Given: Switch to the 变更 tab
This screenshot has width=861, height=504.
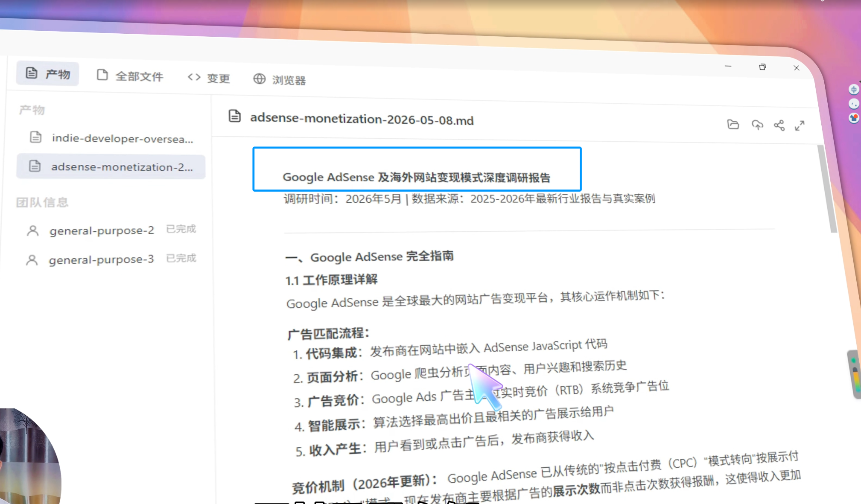Looking at the screenshot, I should click(x=209, y=78).
